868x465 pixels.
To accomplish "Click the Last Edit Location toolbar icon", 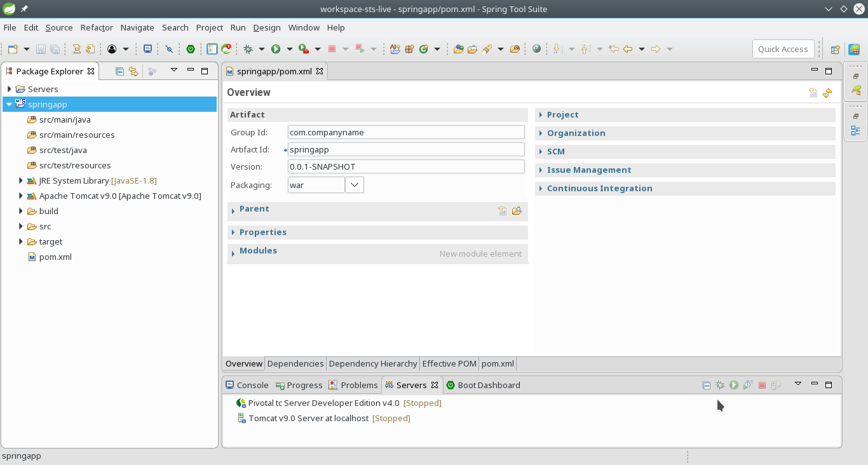I will [x=613, y=49].
